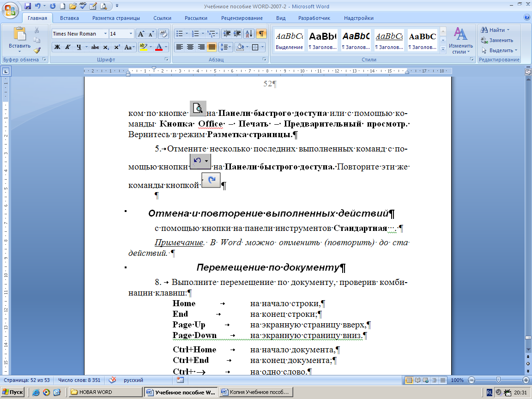Expand styles gallery more arrow

point(443,49)
